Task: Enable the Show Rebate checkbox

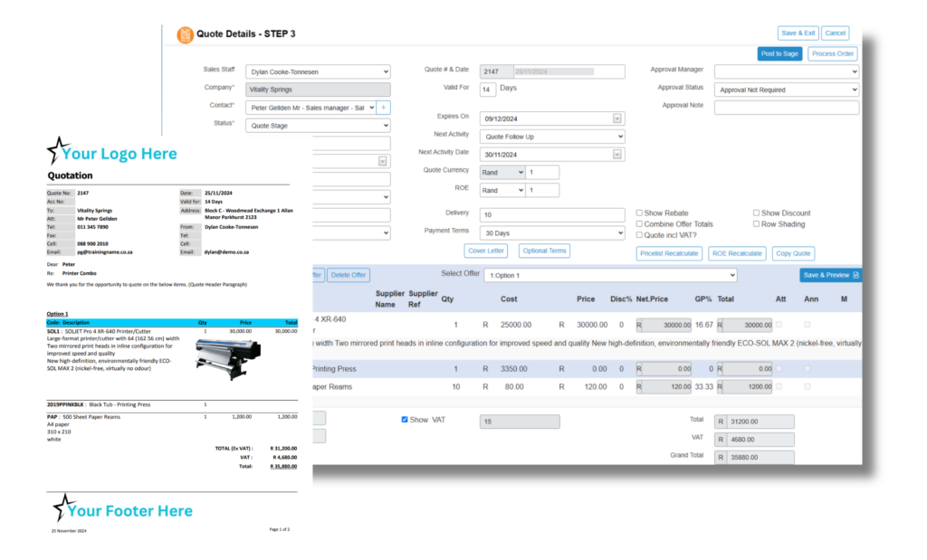Action: point(639,213)
